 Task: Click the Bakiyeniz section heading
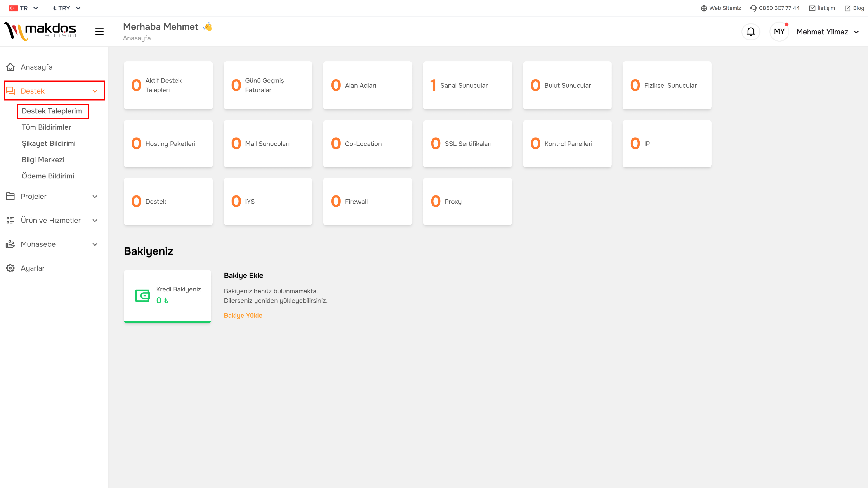pyautogui.click(x=149, y=251)
